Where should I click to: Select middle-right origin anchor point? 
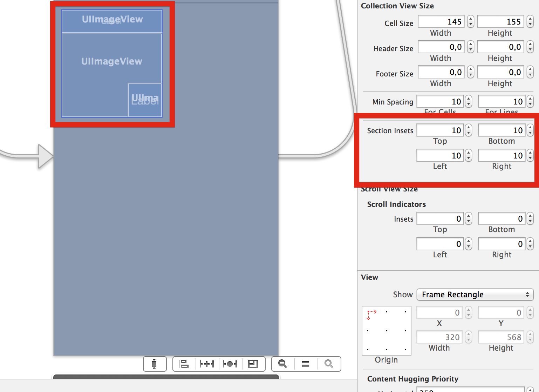[405, 331]
